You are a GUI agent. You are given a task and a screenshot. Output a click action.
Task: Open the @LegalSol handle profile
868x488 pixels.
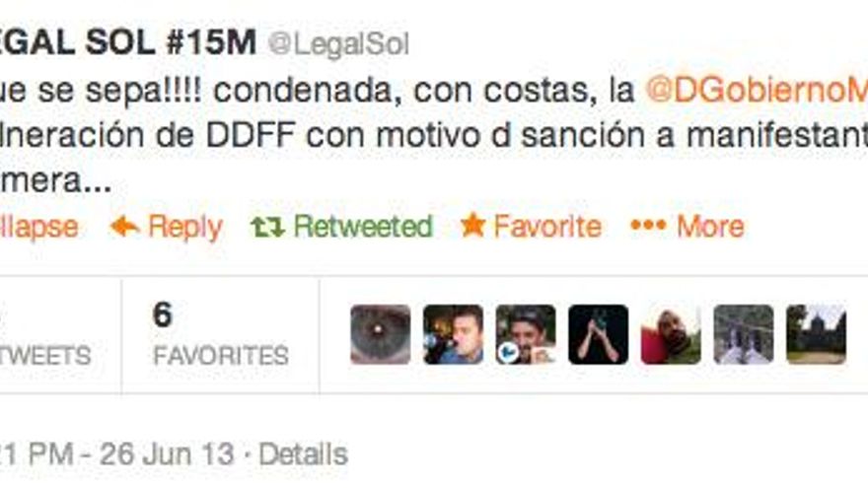[x=338, y=44]
